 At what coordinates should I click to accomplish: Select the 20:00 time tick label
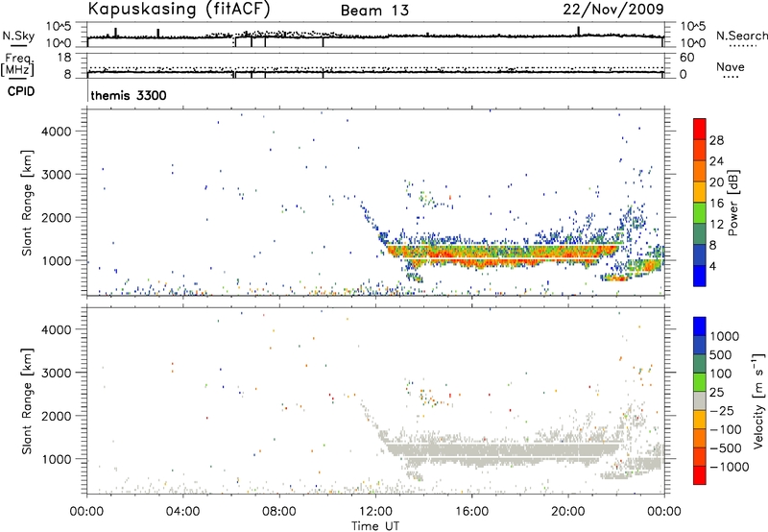click(x=567, y=512)
